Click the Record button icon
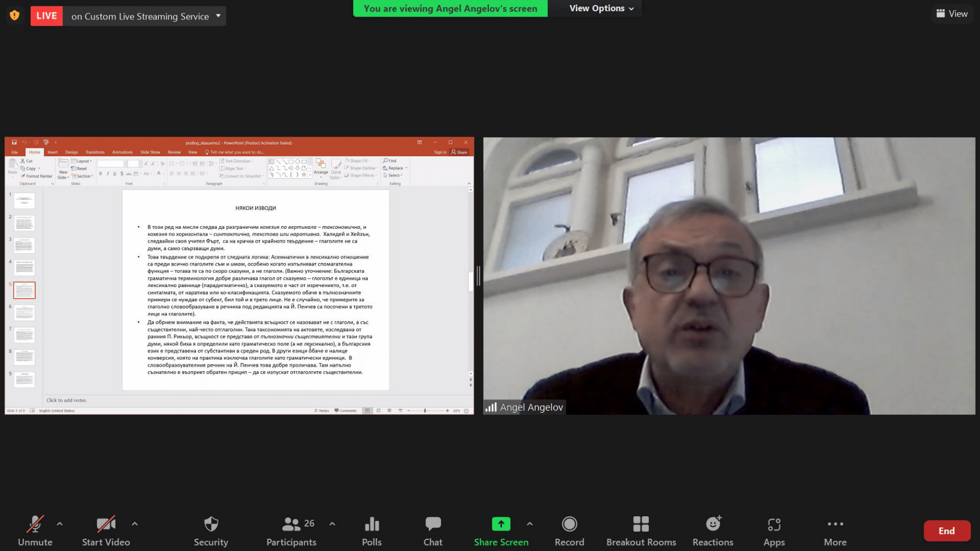The width and height of the screenshot is (980, 551). click(569, 525)
